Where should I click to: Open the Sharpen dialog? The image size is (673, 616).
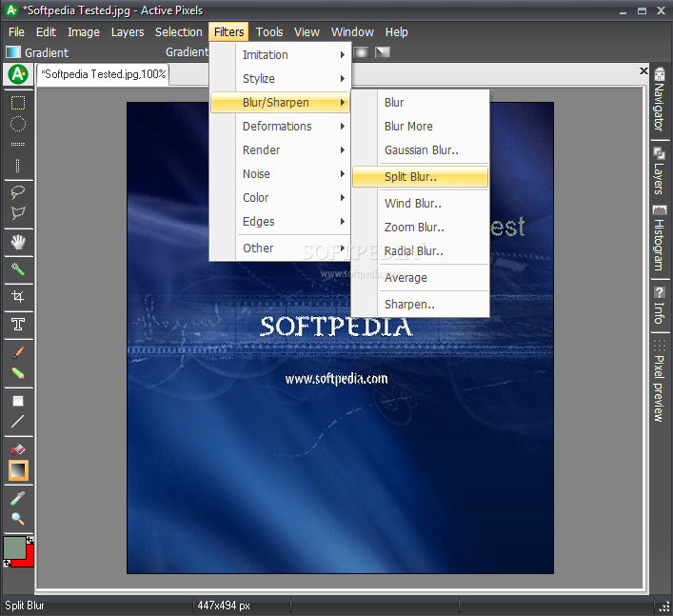point(420,305)
